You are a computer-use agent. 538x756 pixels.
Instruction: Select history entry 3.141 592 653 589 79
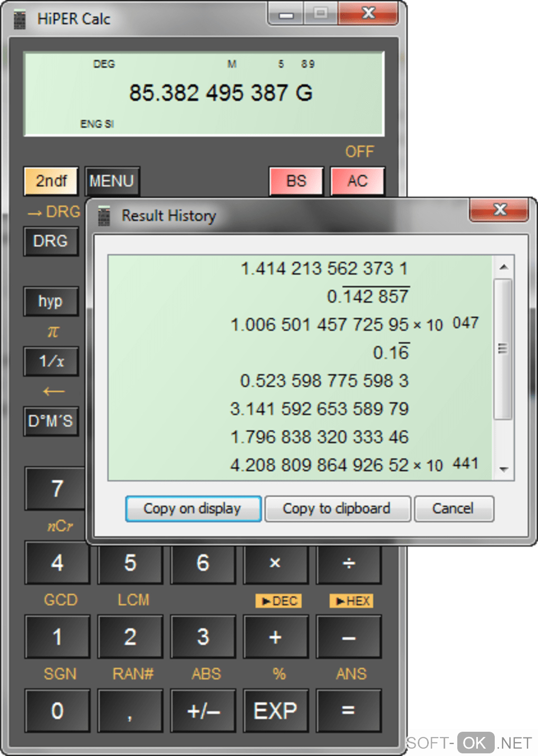(x=300, y=409)
